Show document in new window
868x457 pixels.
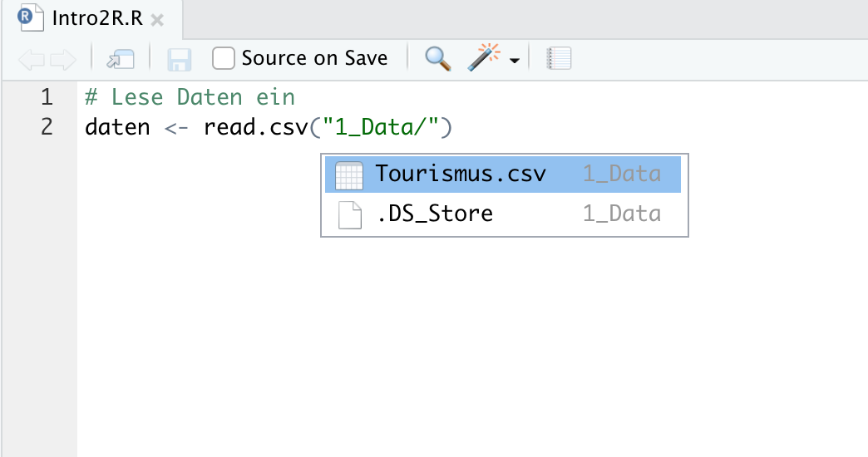[120, 59]
